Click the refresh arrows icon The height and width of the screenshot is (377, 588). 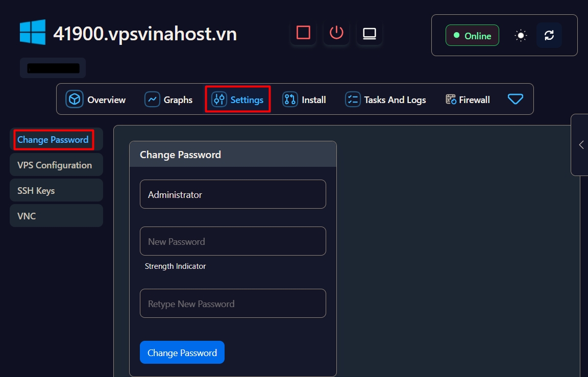click(x=549, y=35)
